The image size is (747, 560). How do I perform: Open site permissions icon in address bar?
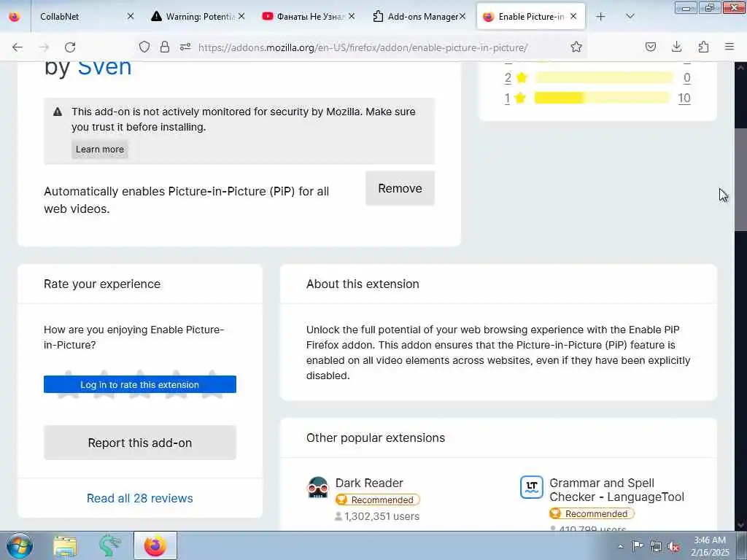185,47
